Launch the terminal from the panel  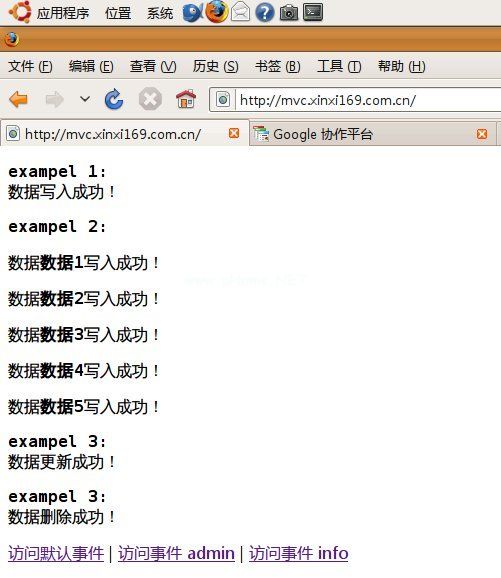[x=313, y=12]
